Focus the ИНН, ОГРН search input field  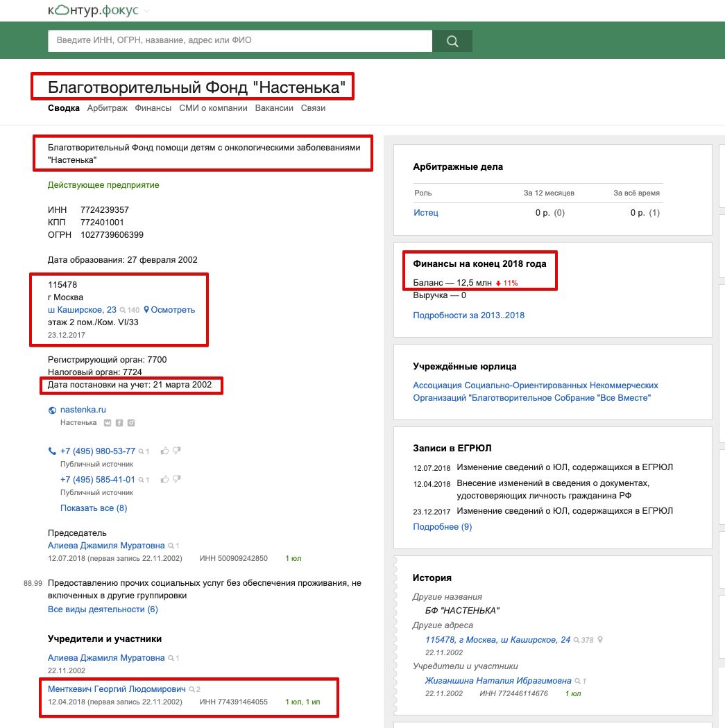point(239,41)
